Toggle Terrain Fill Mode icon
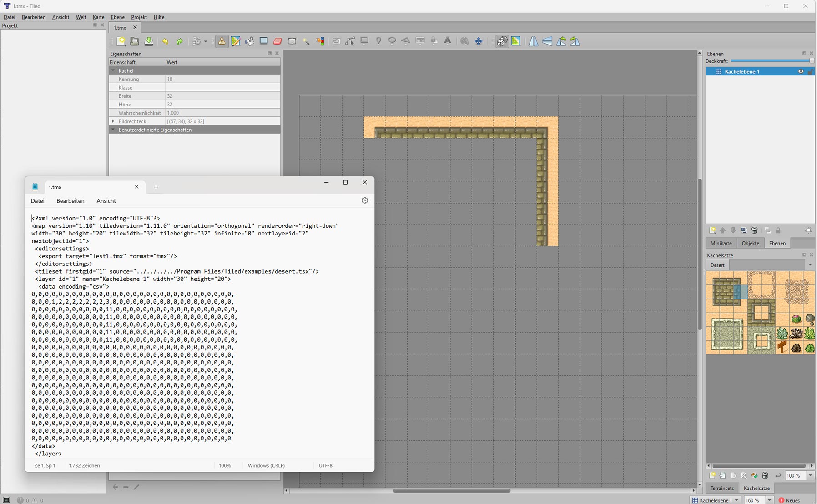Screen dimensions: 817x504 point(516,41)
